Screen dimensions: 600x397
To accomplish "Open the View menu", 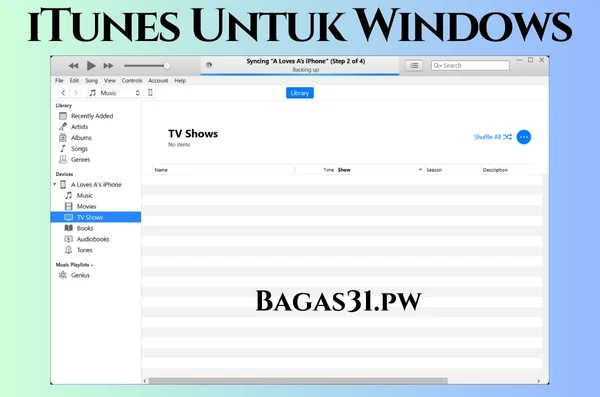I will [x=110, y=80].
